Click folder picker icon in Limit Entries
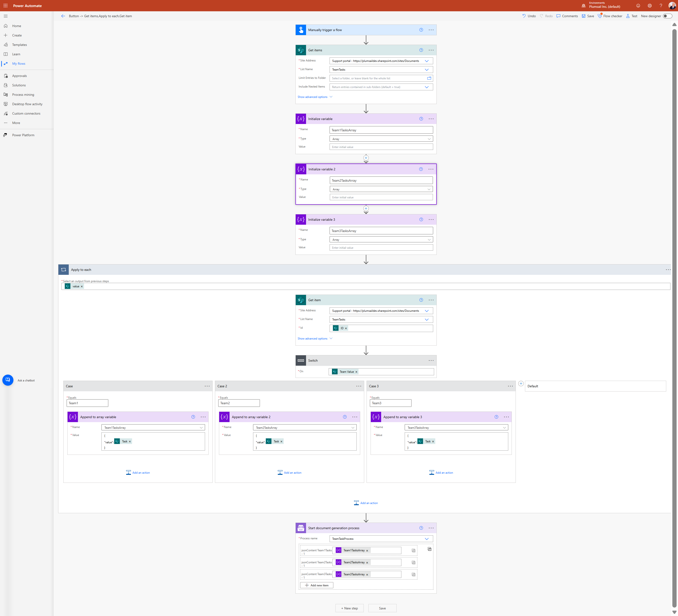This screenshot has height=616, width=678. pyautogui.click(x=429, y=78)
